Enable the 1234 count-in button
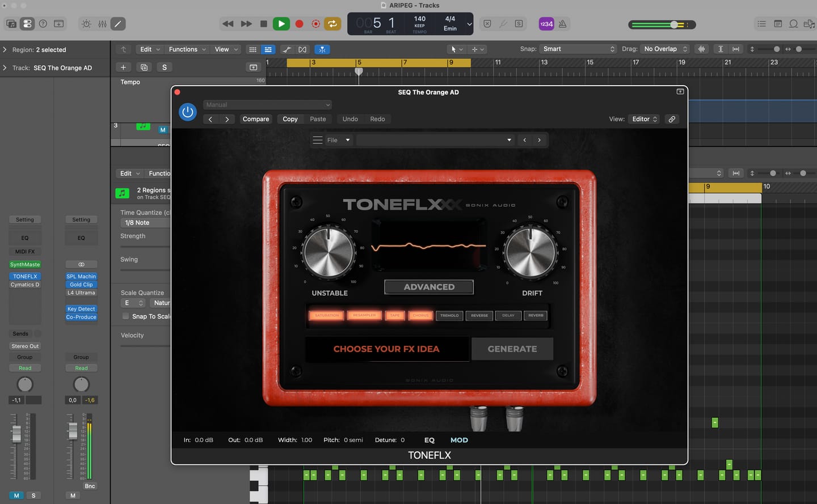 point(546,24)
